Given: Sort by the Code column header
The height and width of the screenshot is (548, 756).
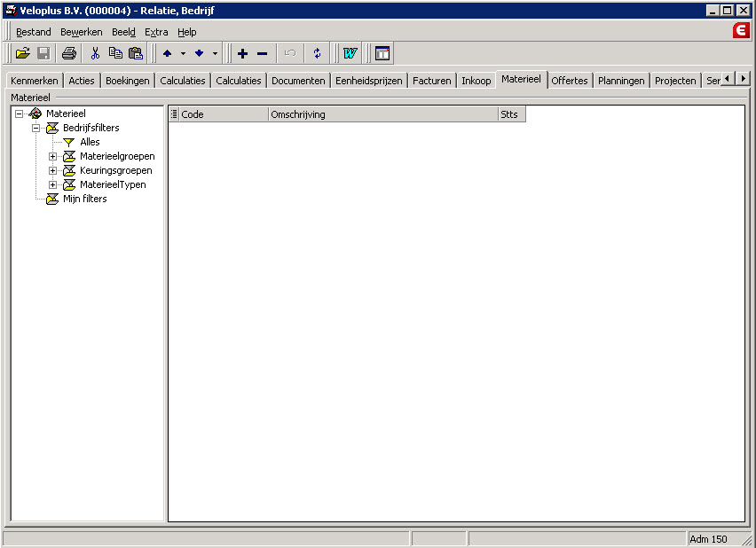Looking at the screenshot, I should tap(224, 114).
